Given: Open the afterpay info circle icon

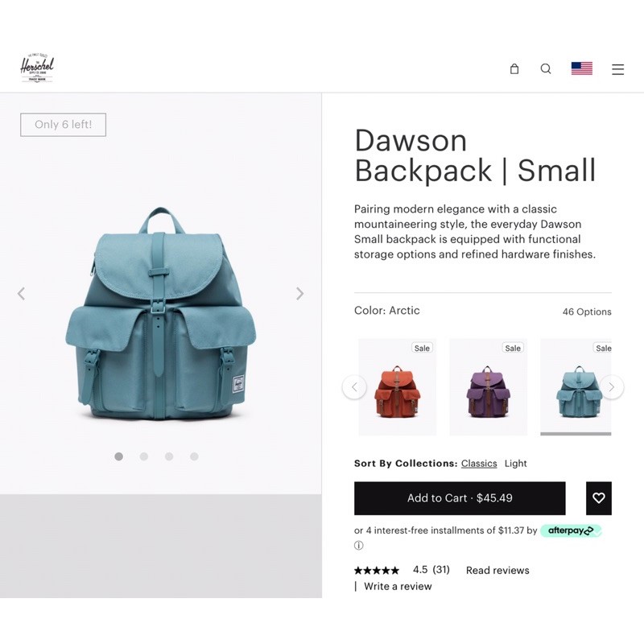Looking at the screenshot, I should [358, 545].
